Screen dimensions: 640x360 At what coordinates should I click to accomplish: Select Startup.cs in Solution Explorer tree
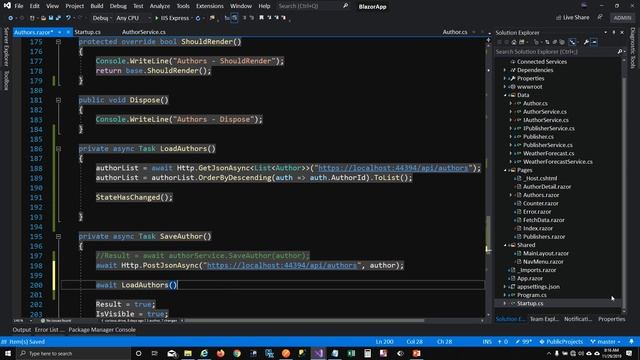point(530,304)
